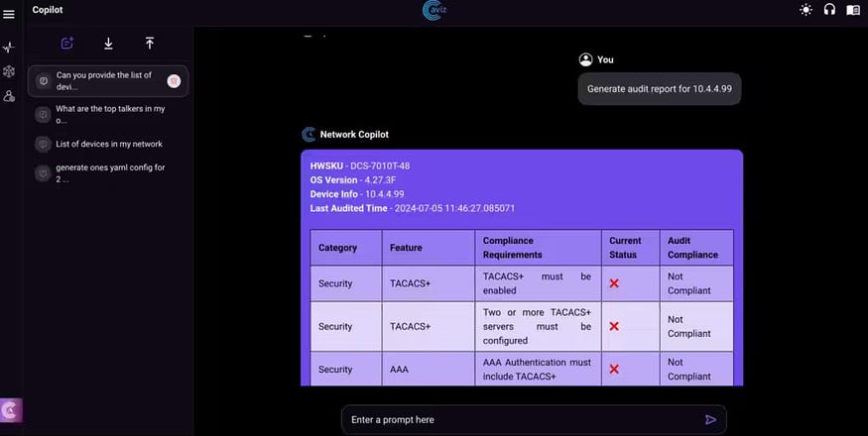Start a new chat with the compose icon

point(67,44)
